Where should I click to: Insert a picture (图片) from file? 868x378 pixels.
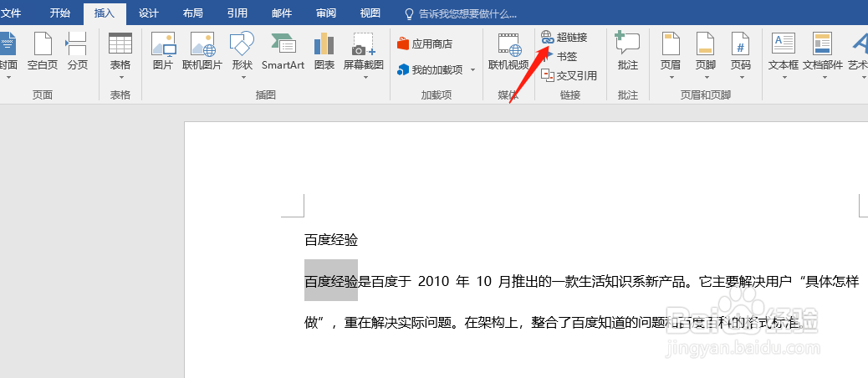coord(163,51)
